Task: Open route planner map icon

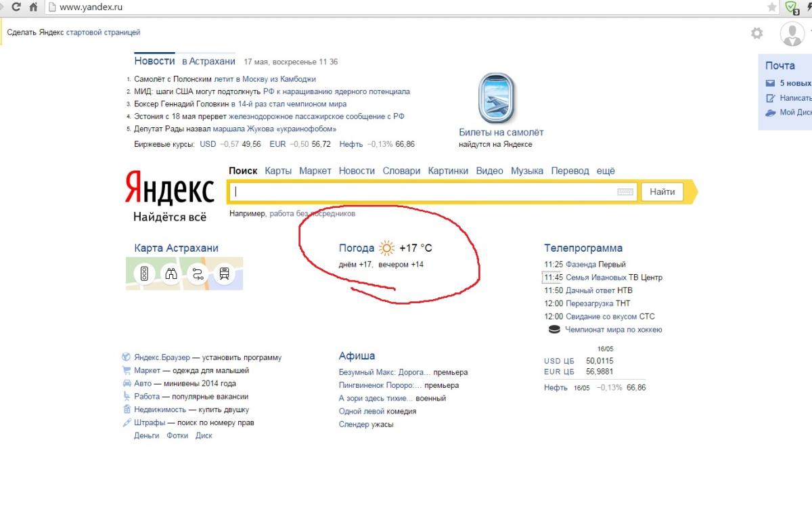Action: click(198, 273)
